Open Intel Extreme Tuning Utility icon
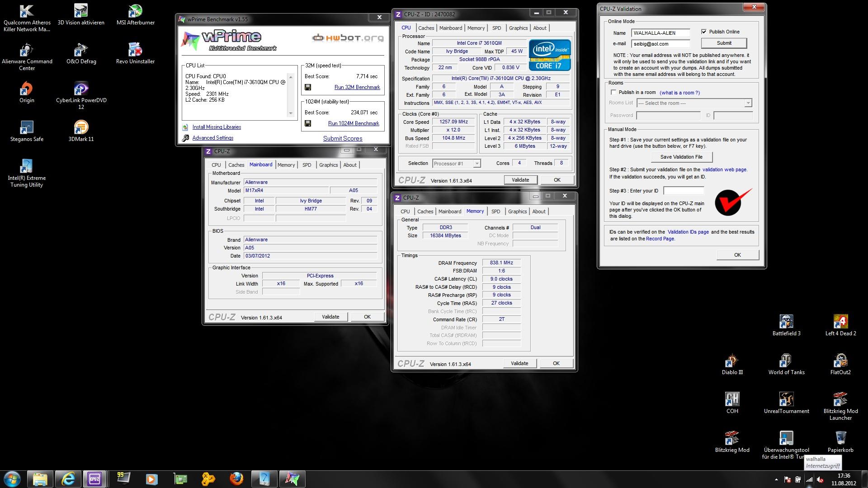This screenshot has width=868, height=488. 27,174
